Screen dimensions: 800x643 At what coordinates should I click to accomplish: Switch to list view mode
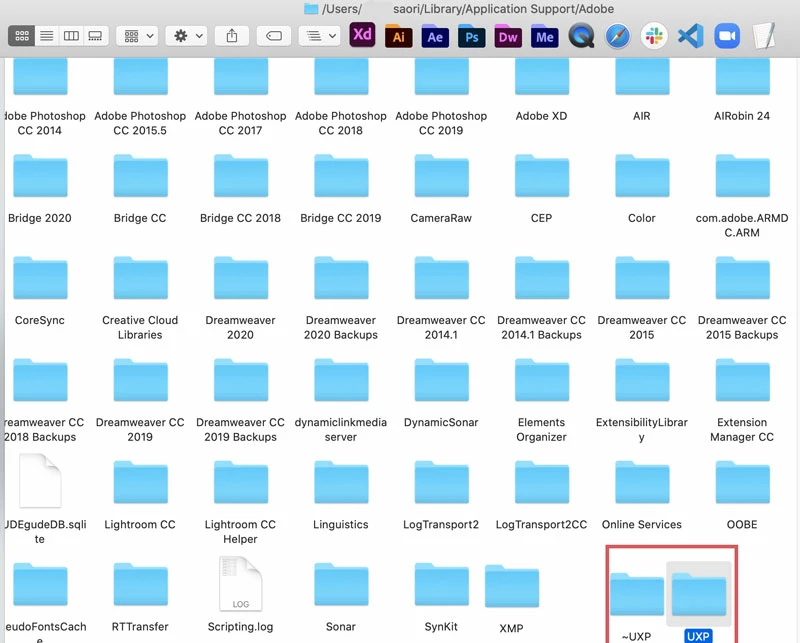pos(46,36)
